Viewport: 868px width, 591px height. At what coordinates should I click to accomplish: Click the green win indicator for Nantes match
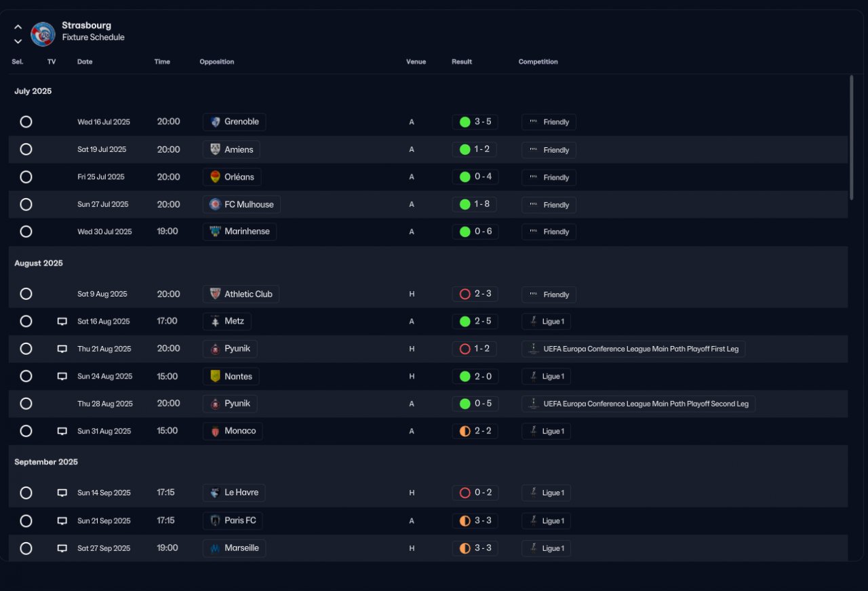point(465,377)
